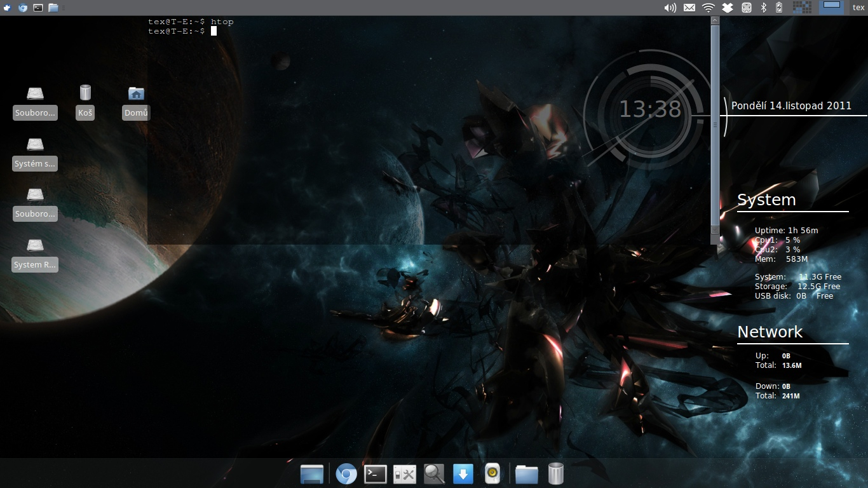Click the Dropbox tray icon
Screen dimensions: 868x488
pyautogui.click(x=728, y=8)
